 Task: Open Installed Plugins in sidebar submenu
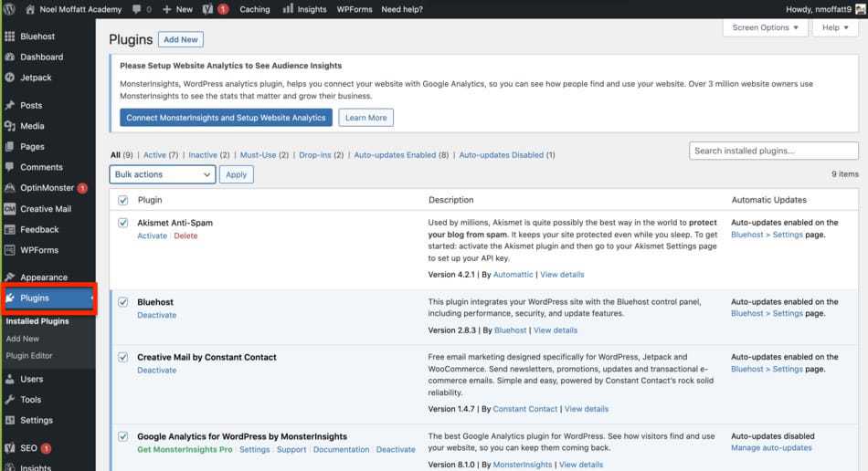tap(37, 321)
